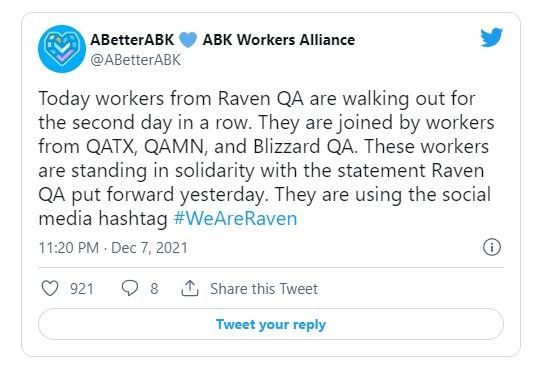Open the Twitter bird logo link
Viewport: 536px width, 380px height.
492,37
